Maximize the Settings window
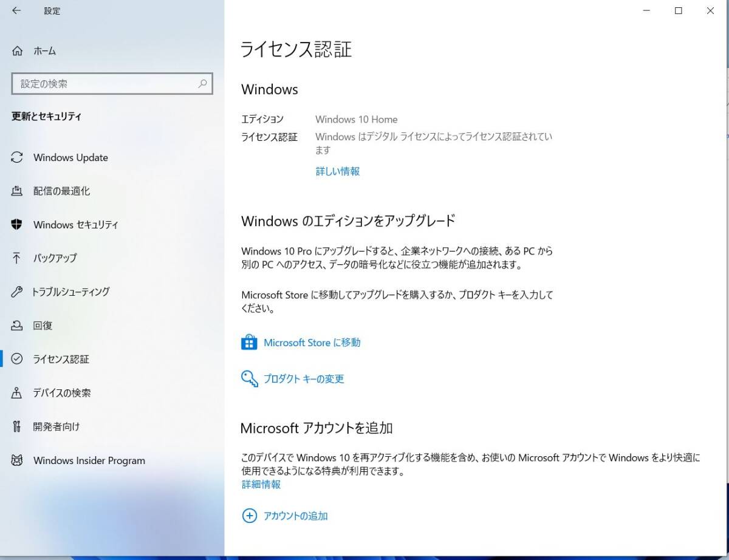The image size is (729, 560). click(679, 11)
